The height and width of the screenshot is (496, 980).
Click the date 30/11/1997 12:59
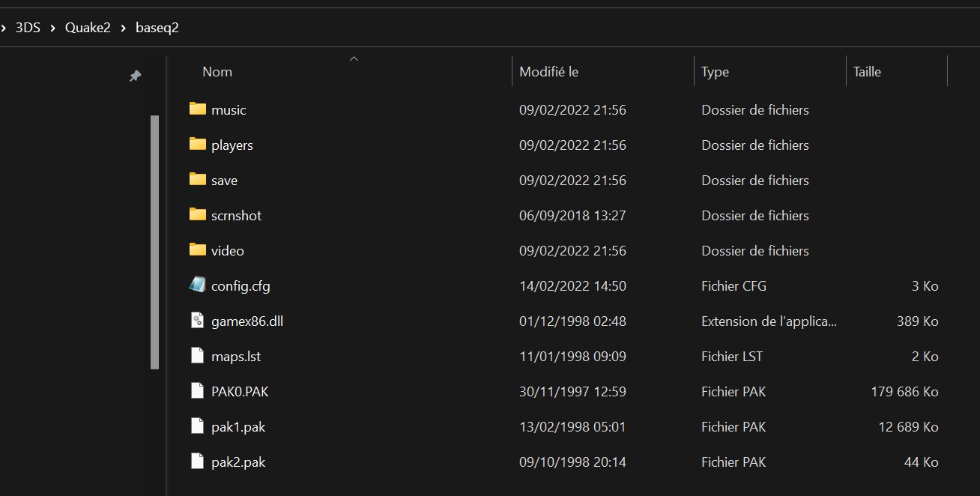coord(572,392)
